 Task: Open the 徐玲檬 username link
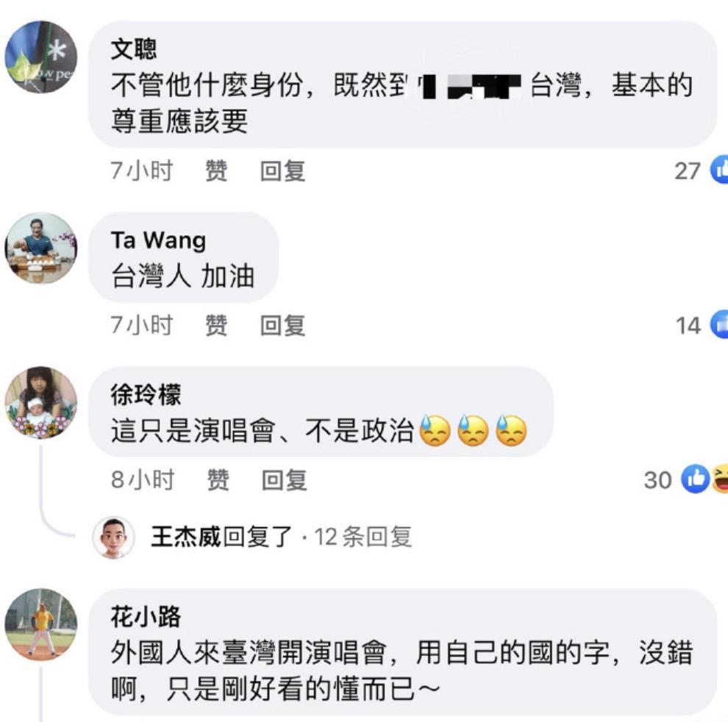(146, 395)
